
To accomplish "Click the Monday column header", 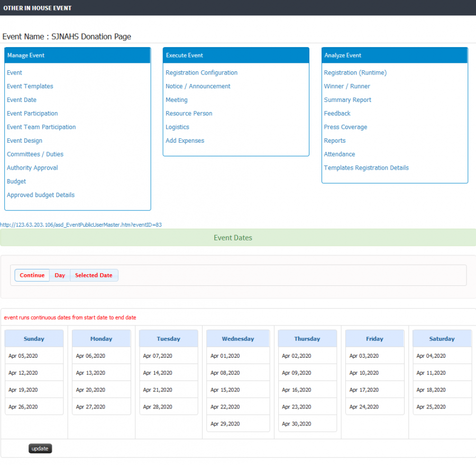I will click(x=102, y=339).
